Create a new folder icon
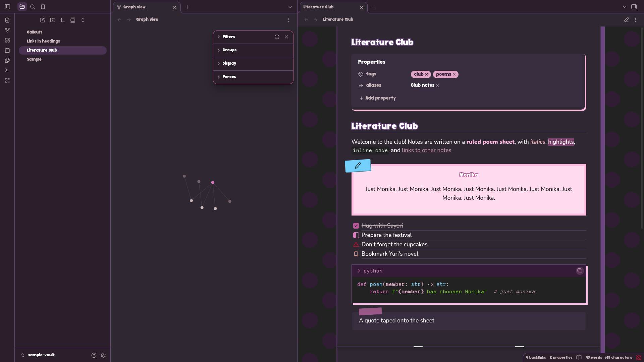The image size is (644, 362). [x=53, y=20]
